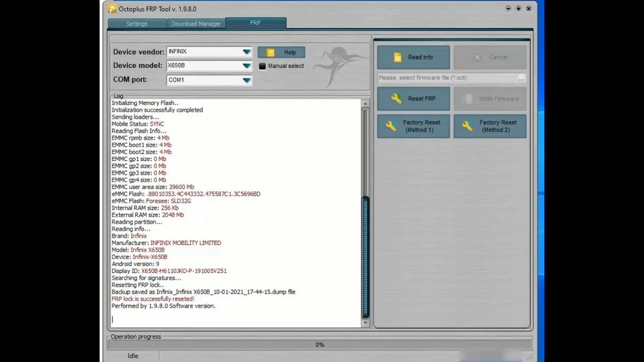The image size is (644, 362).
Task: Click 'External RAM size: 2048 Mb' log line
Action: (148, 215)
